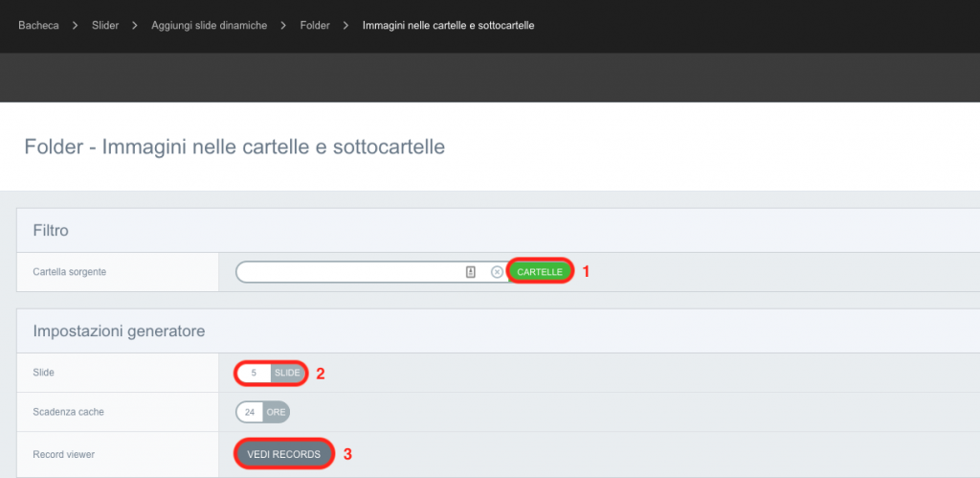Click the VEDI RECORDS button

pyautogui.click(x=283, y=454)
